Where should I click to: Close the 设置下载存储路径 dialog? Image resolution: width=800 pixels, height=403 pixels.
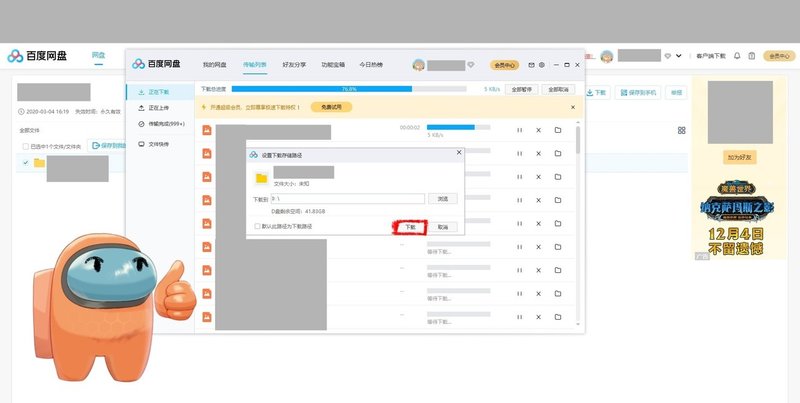coord(459,153)
